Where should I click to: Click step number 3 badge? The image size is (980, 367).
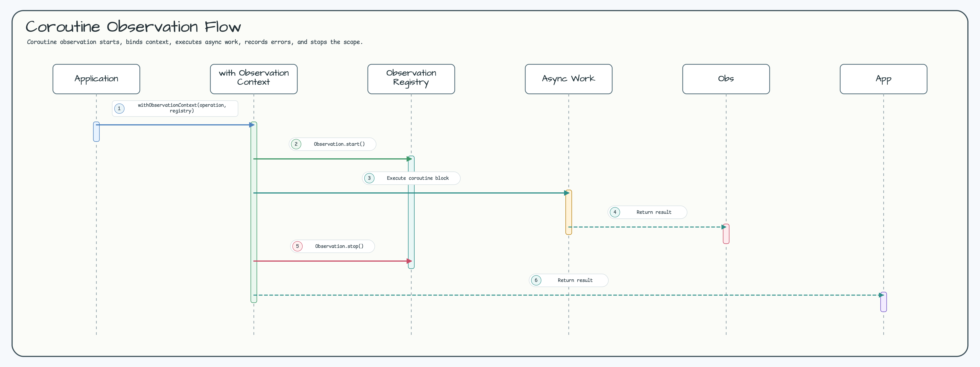pos(369,178)
